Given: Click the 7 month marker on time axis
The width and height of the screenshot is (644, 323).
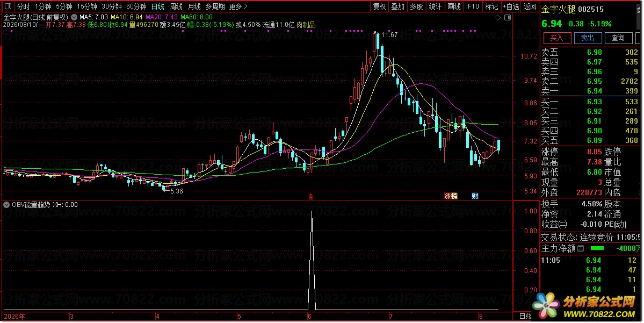Looking at the screenshot, I should [x=391, y=317].
